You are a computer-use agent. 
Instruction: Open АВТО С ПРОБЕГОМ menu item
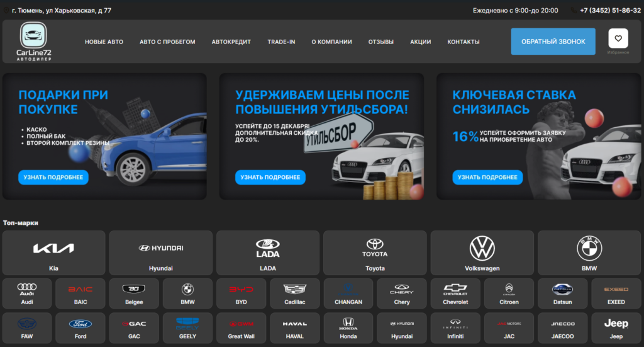click(x=167, y=42)
